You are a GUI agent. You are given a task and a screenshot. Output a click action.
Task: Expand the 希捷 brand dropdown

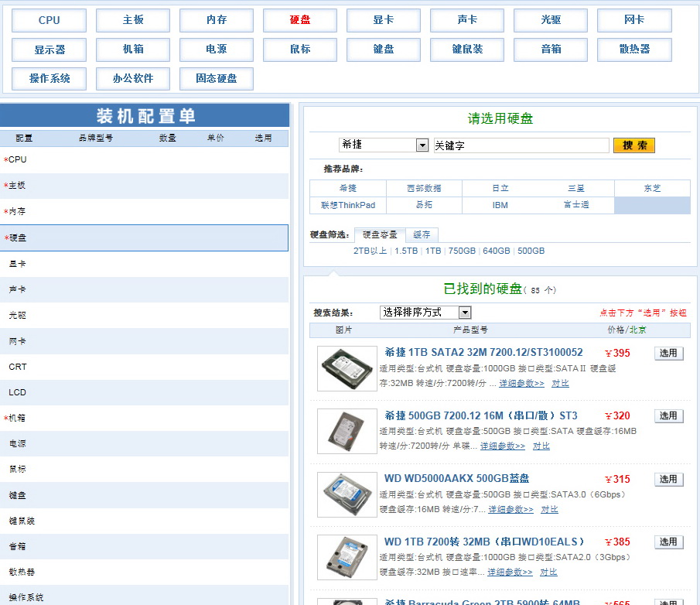point(384,145)
